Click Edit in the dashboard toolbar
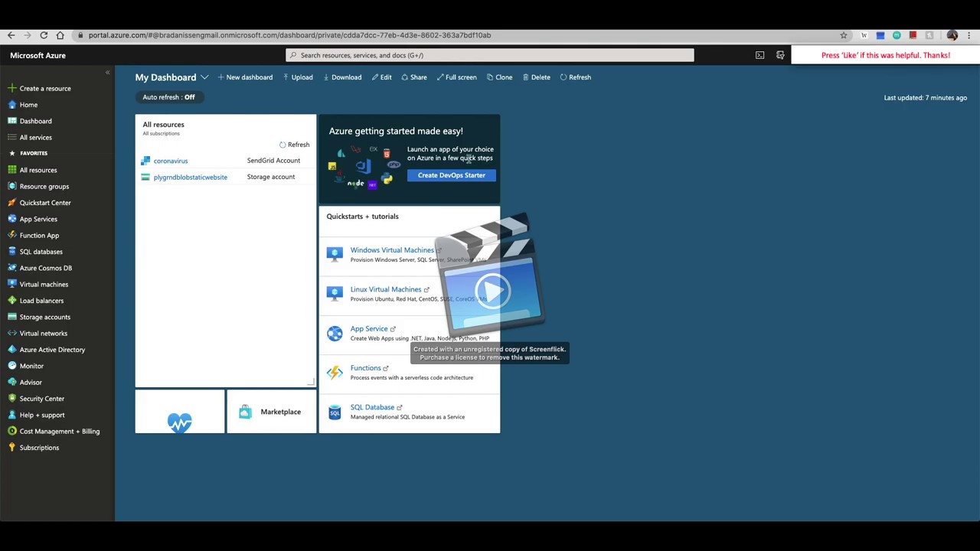Image resolution: width=980 pixels, height=551 pixels. pyautogui.click(x=382, y=77)
